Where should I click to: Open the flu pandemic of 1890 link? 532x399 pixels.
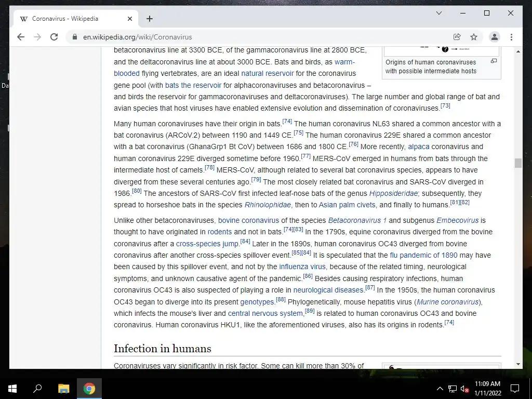pos(423,255)
